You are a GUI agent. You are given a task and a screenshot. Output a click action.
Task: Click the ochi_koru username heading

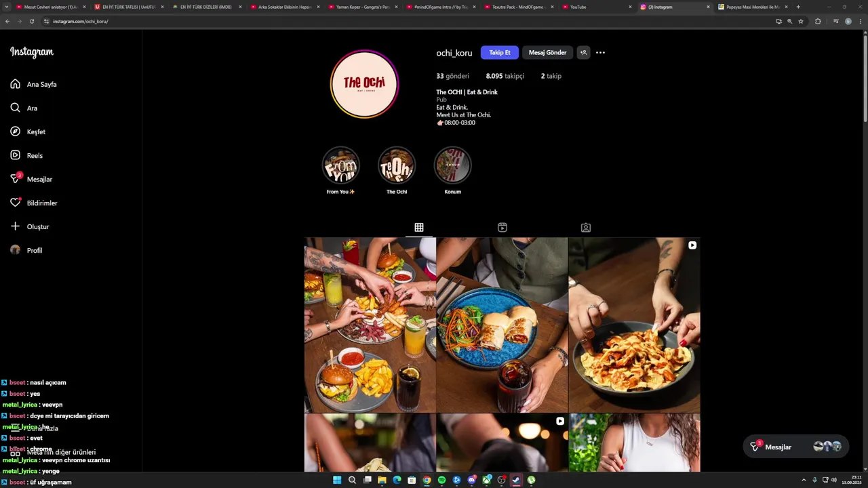(454, 53)
